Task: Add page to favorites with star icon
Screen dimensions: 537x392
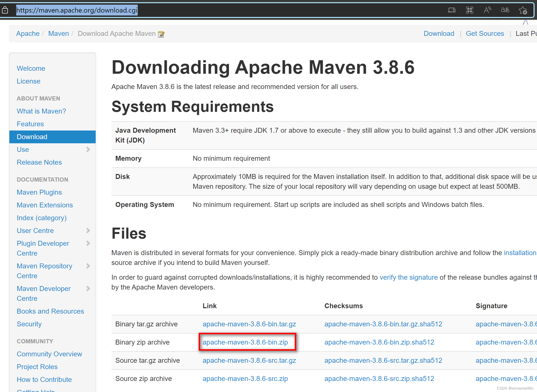Action: [523, 10]
